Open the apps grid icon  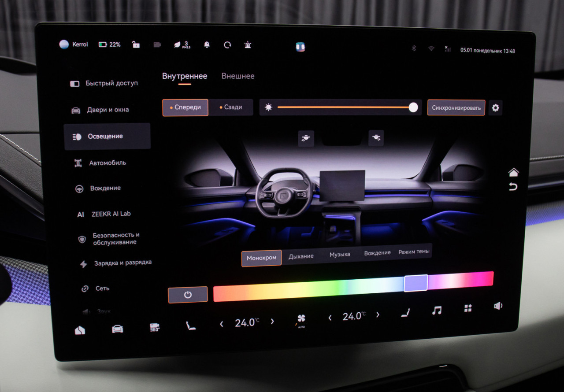click(468, 308)
